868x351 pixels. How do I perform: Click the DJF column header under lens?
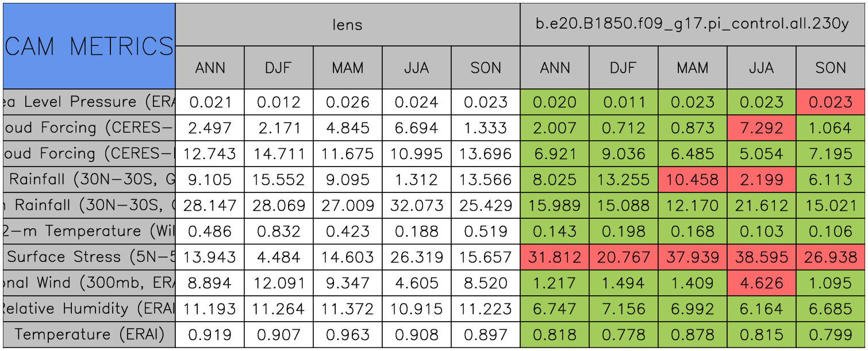(279, 68)
